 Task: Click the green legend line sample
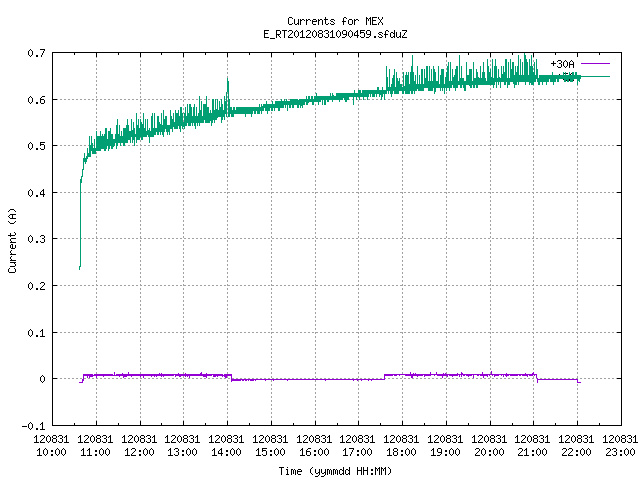point(595,76)
